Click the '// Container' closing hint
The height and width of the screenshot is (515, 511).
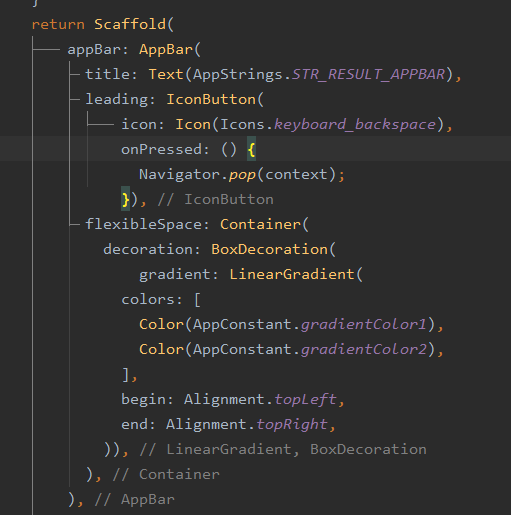(166, 474)
